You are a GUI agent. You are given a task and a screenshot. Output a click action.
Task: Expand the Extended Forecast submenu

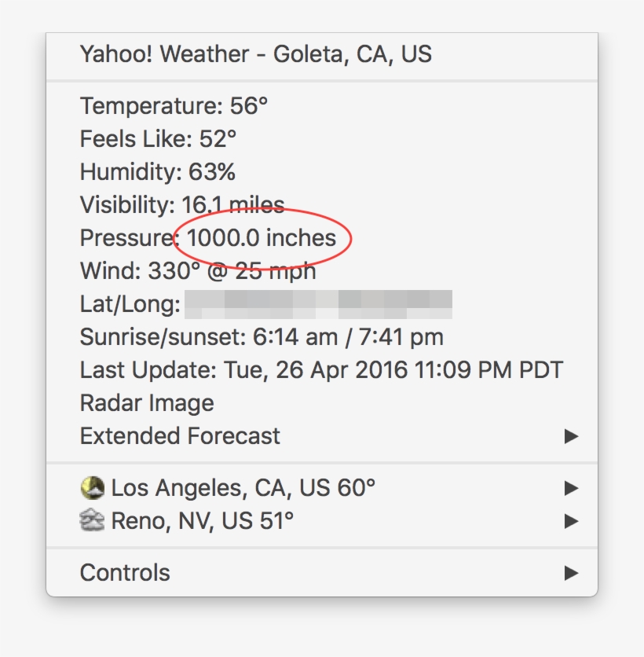[573, 436]
